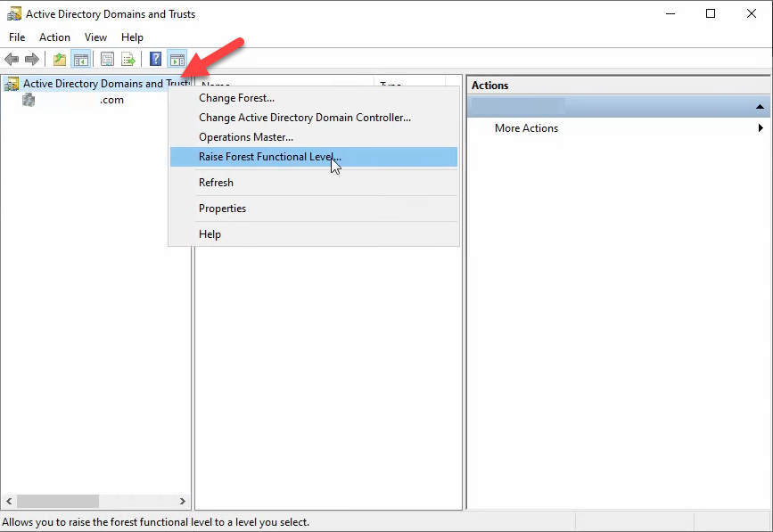This screenshot has width=773, height=532.
Task: Collapse the Actions pane section arrow
Action: point(760,106)
